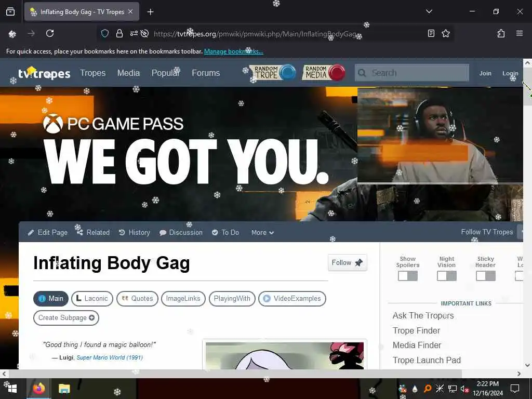The height and width of the screenshot is (399, 532).
Task: Go forward with the forward arrow
Action: click(31, 33)
